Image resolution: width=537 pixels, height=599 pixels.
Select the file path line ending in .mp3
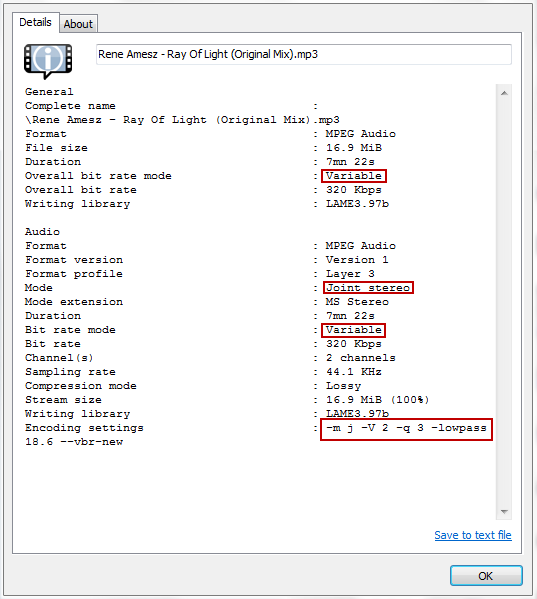182,120
